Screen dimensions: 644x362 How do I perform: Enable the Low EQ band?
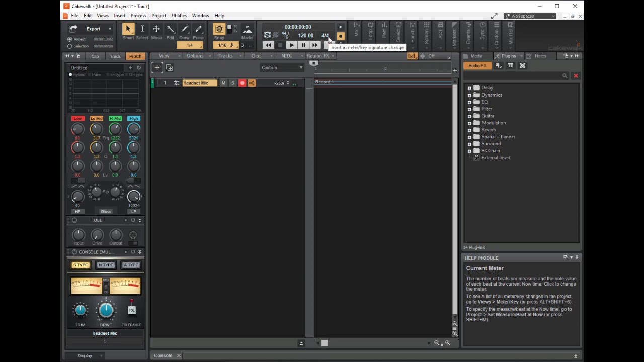tap(77, 119)
